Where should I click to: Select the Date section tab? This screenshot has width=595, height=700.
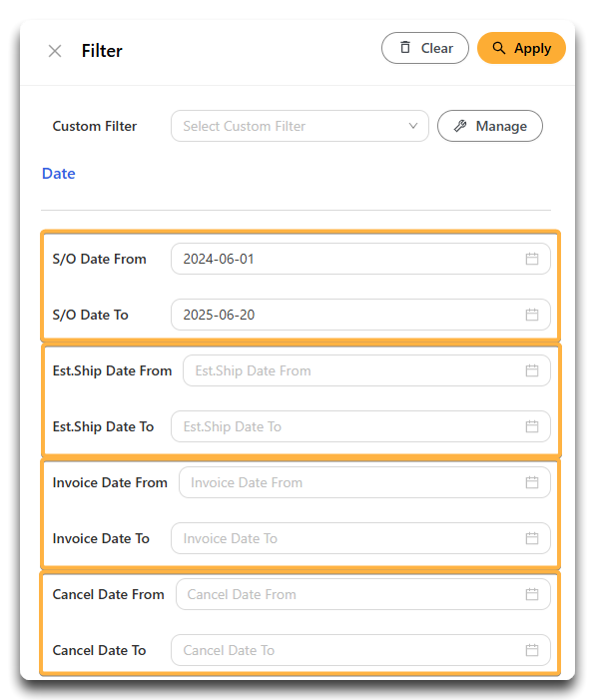tap(59, 173)
